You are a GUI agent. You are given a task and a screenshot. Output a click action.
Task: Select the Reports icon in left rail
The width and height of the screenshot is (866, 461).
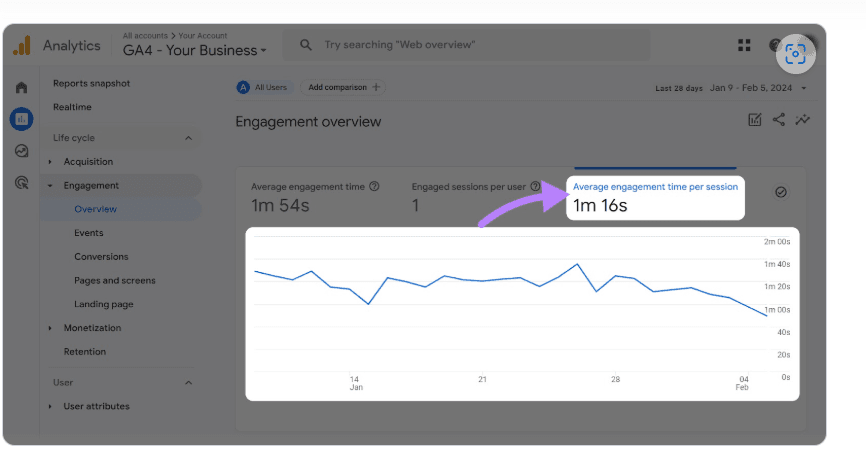[22, 119]
